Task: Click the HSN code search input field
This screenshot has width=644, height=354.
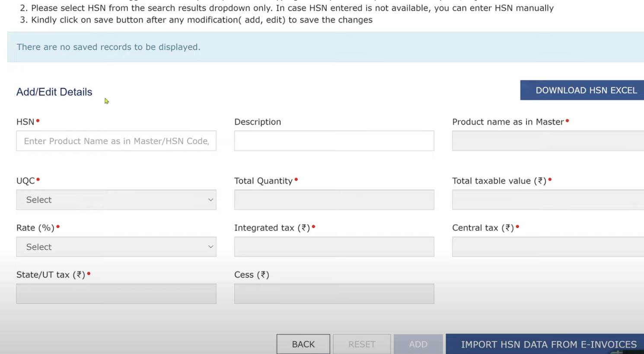Action: 116,141
